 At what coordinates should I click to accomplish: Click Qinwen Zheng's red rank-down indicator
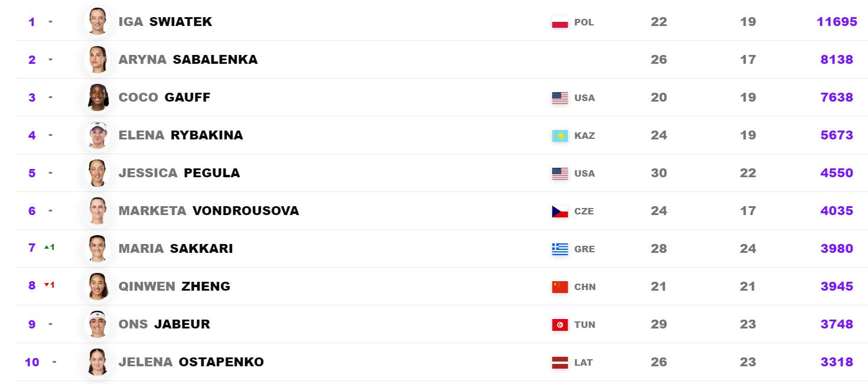(50, 285)
